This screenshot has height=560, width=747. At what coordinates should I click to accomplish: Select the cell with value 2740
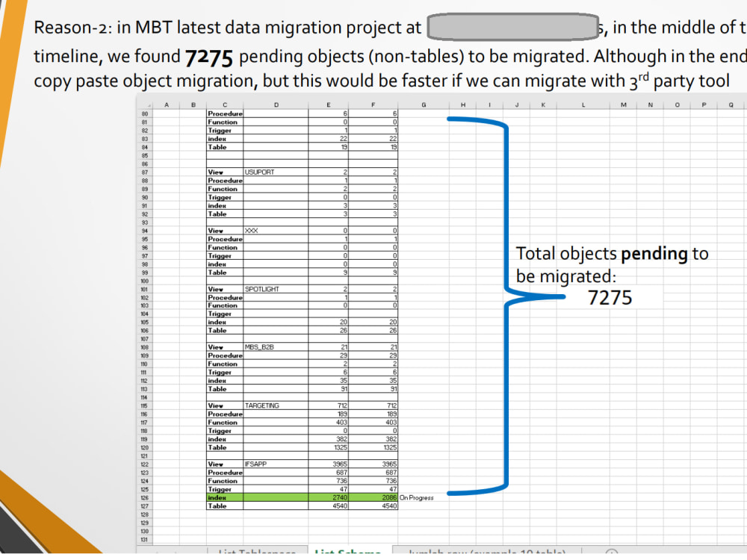pos(328,497)
